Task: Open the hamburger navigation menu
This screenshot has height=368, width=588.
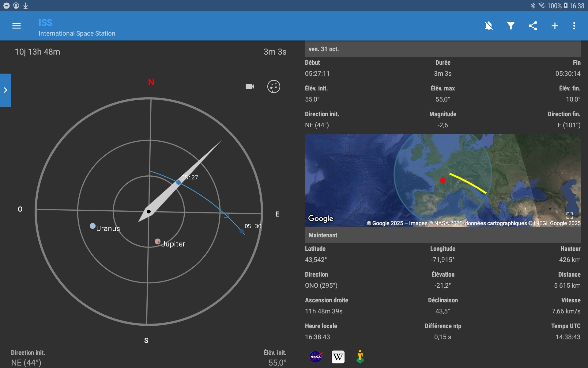Action: [x=17, y=26]
